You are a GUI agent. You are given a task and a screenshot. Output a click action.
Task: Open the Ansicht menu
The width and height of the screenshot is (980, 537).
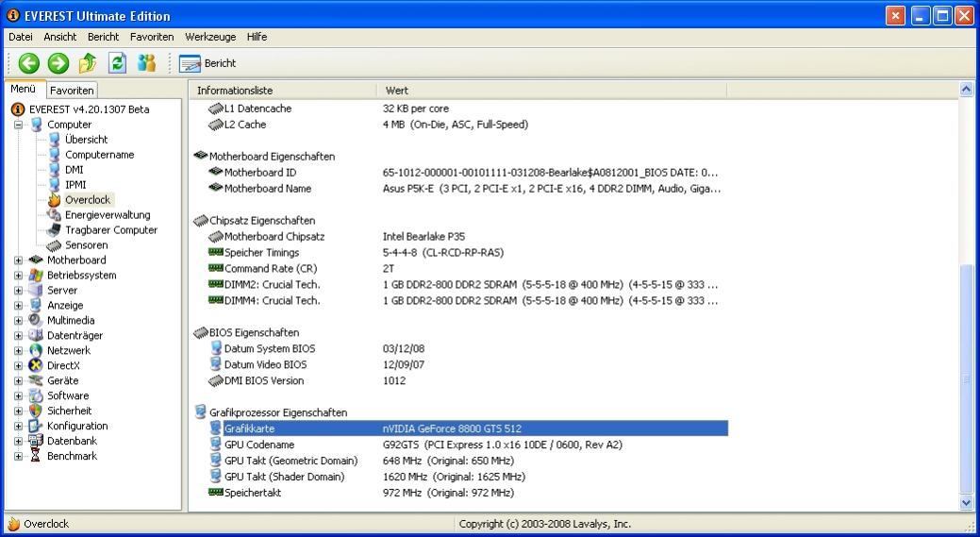click(60, 37)
